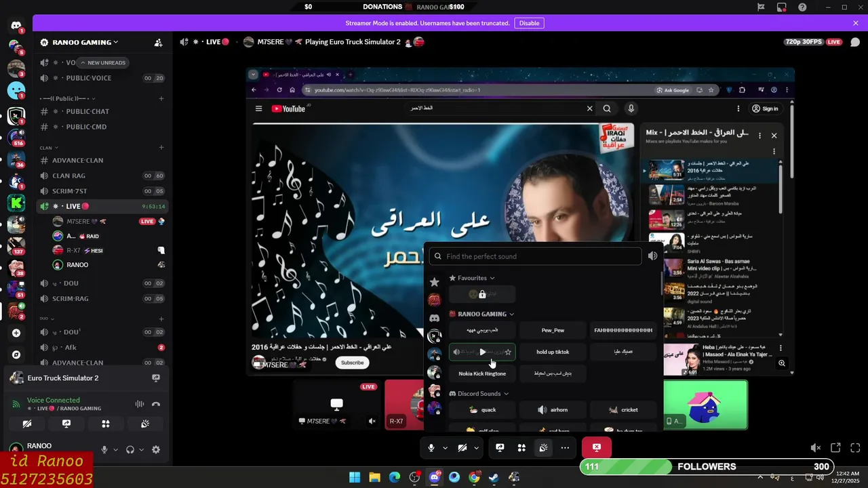Collapse the CLAN channel category
The image size is (868, 488).
[x=49, y=148]
